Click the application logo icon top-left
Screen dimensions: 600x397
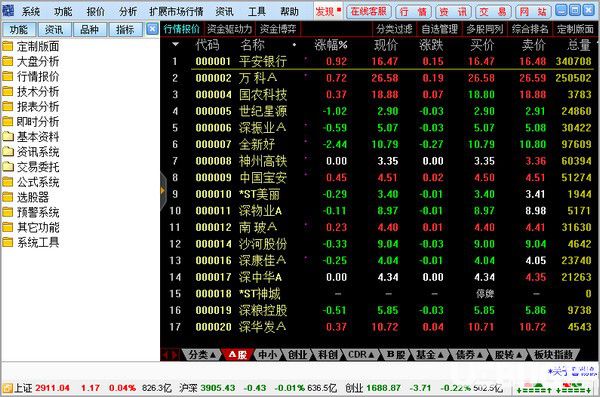8,11
